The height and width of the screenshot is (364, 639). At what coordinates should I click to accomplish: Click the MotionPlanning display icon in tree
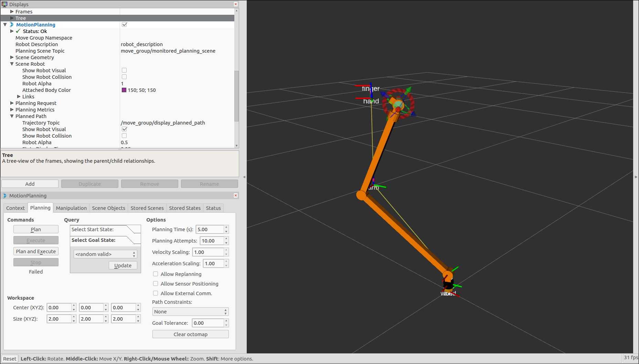tap(12, 24)
